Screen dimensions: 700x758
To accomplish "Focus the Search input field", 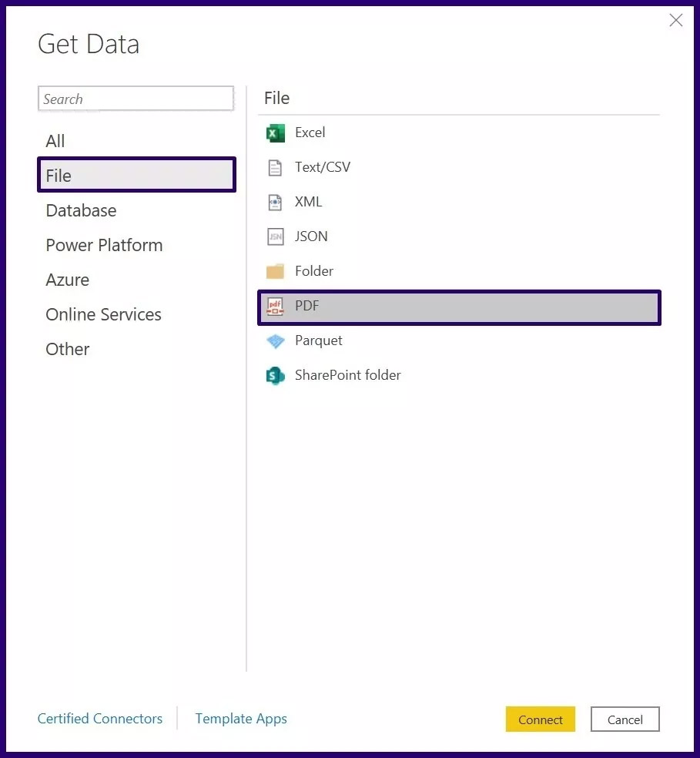I will point(136,99).
